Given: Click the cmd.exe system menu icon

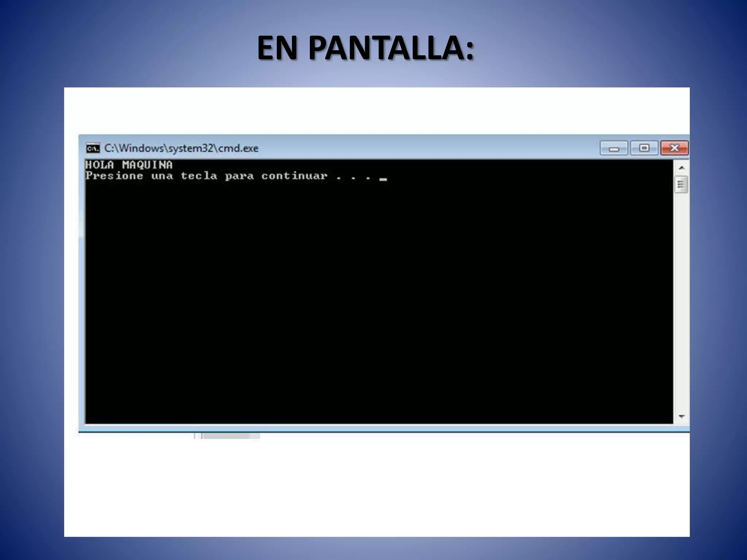Looking at the screenshot, I should tap(93, 148).
